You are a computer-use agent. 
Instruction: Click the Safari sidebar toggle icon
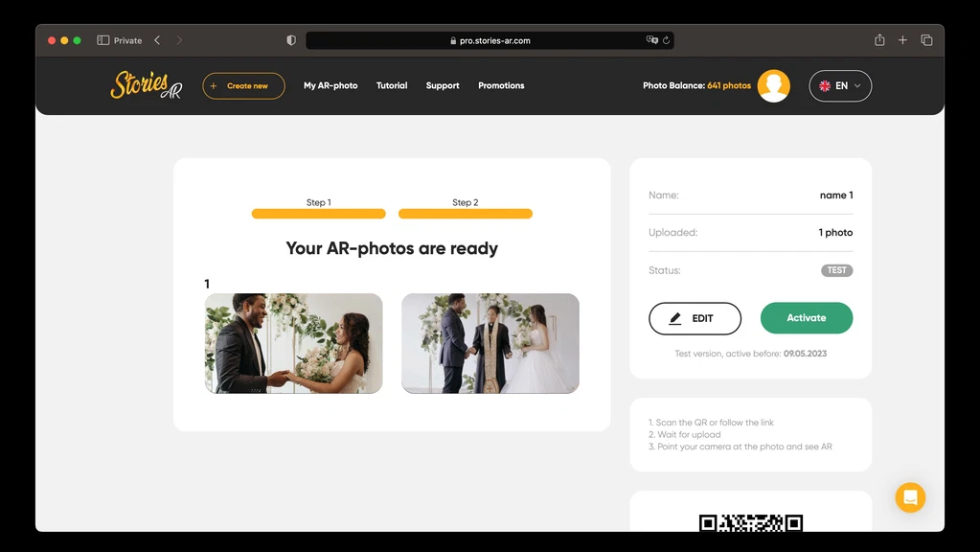coord(103,40)
